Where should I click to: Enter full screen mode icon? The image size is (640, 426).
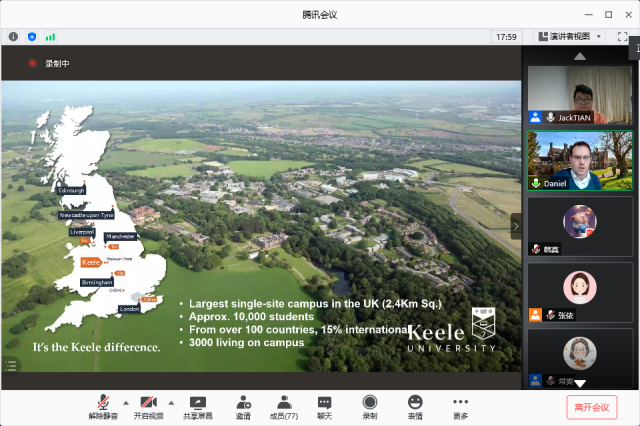pyautogui.click(x=622, y=37)
